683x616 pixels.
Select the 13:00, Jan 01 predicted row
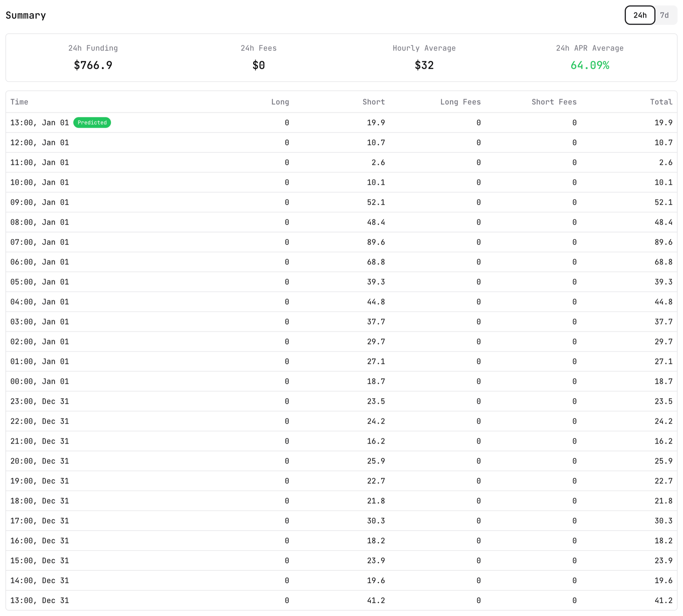point(341,122)
